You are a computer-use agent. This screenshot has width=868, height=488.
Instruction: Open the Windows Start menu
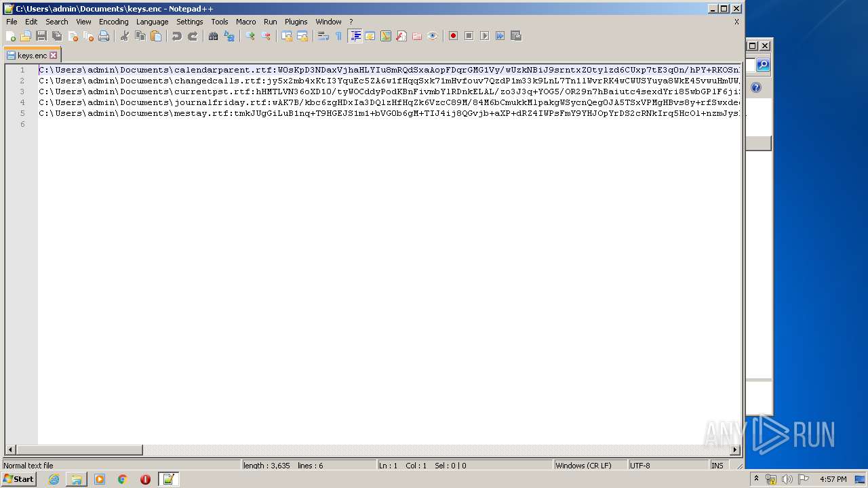click(19, 479)
